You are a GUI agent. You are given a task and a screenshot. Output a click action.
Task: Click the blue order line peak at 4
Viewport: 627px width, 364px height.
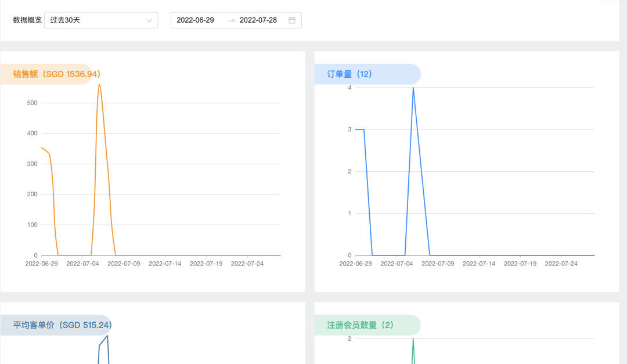pyautogui.click(x=413, y=88)
